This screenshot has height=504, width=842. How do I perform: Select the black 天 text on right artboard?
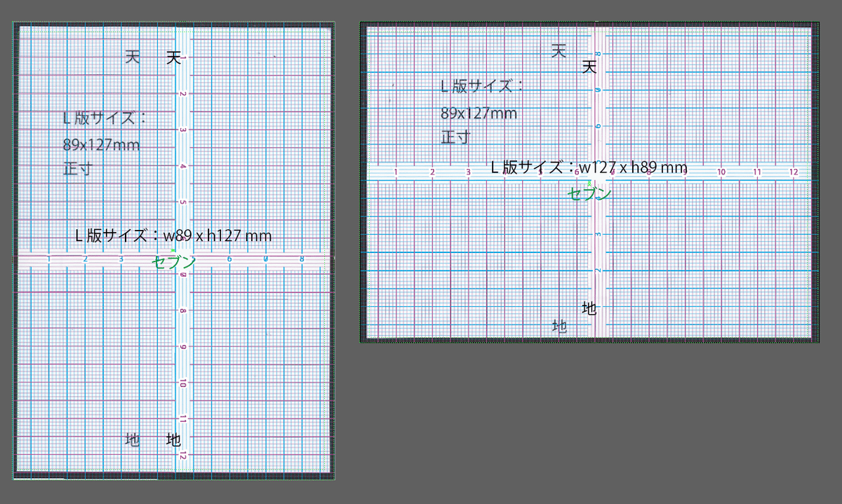pos(589,67)
